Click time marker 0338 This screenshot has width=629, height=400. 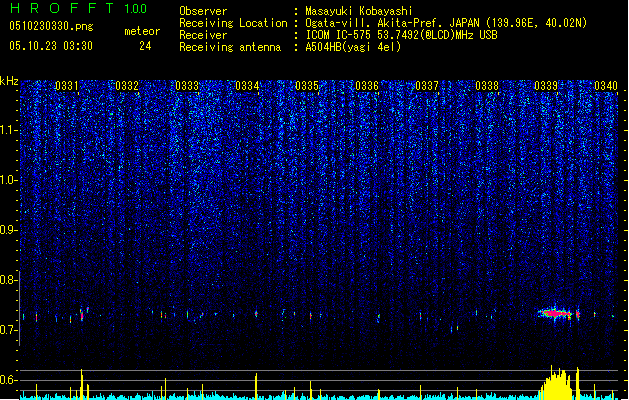coord(487,86)
